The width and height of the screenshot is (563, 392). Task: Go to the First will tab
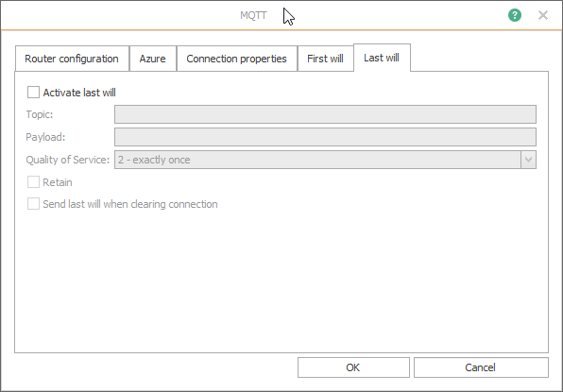[325, 59]
